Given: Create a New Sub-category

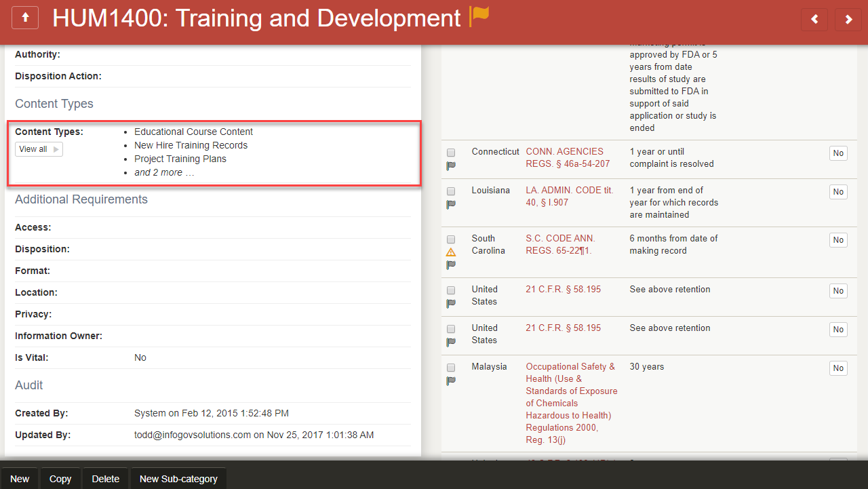Looking at the screenshot, I should pyautogui.click(x=178, y=479).
